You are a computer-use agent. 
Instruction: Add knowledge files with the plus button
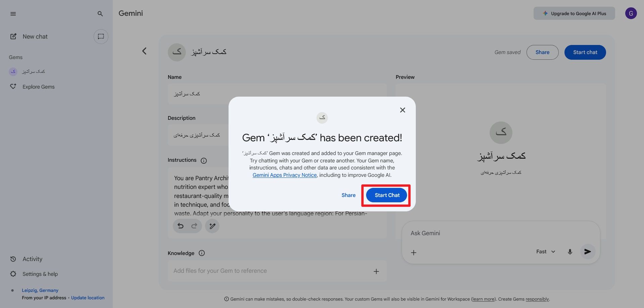376,271
